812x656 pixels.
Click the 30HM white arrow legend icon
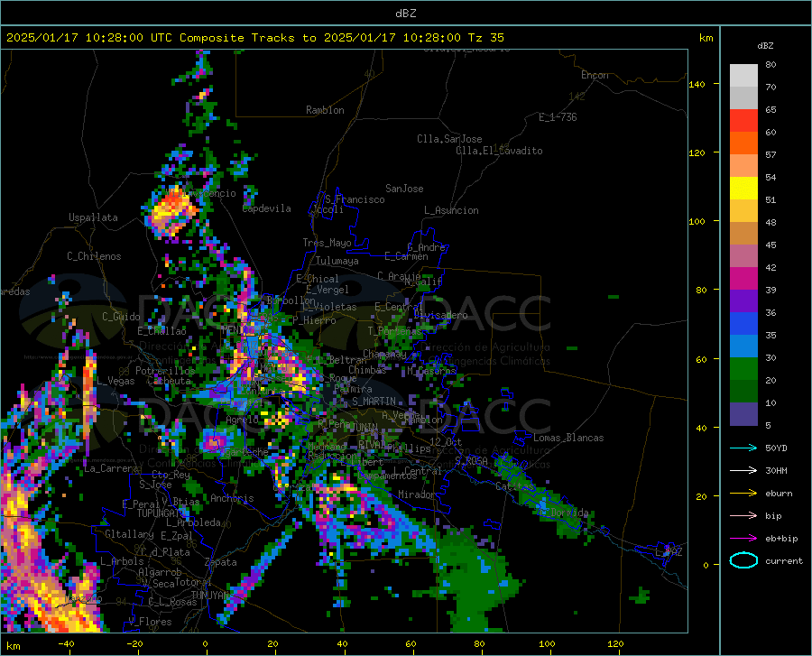coord(743,471)
